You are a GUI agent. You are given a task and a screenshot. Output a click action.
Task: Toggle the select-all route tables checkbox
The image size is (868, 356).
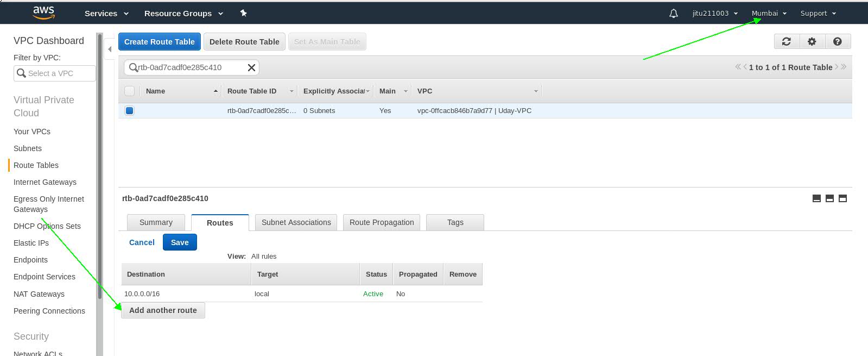129,91
